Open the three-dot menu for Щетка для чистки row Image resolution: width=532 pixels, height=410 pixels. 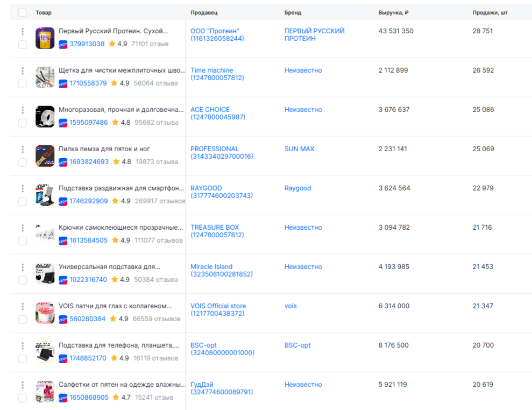pyautogui.click(x=23, y=70)
